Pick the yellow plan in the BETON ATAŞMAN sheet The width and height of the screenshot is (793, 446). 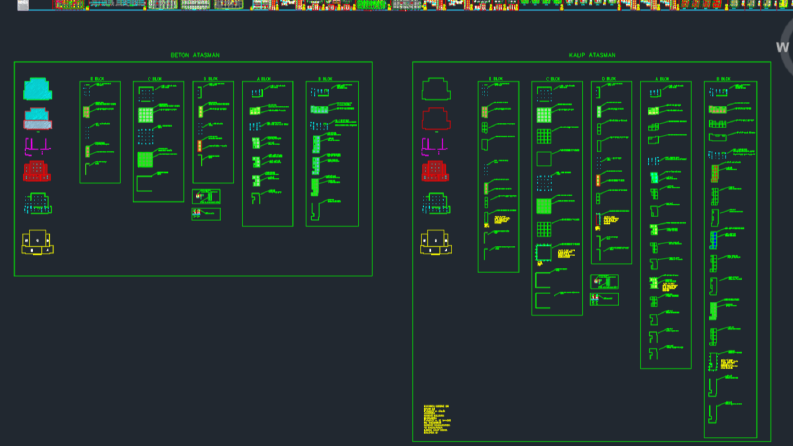click(x=37, y=242)
